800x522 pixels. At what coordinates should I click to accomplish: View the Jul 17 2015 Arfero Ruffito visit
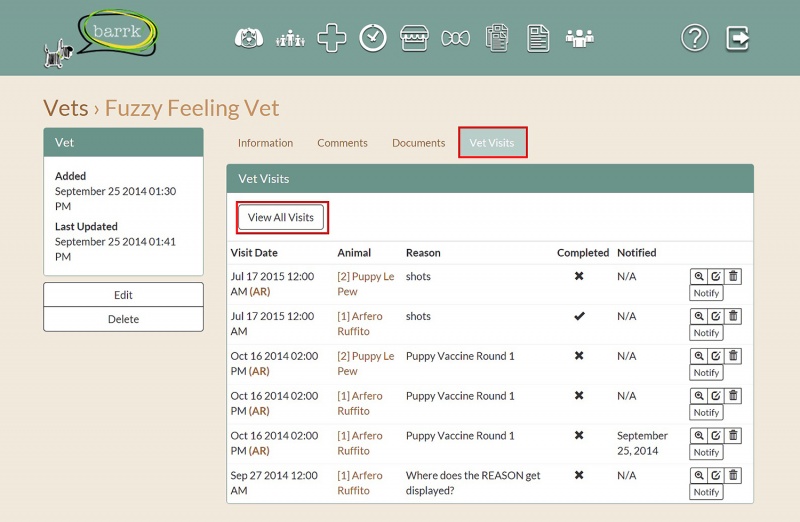click(x=698, y=316)
